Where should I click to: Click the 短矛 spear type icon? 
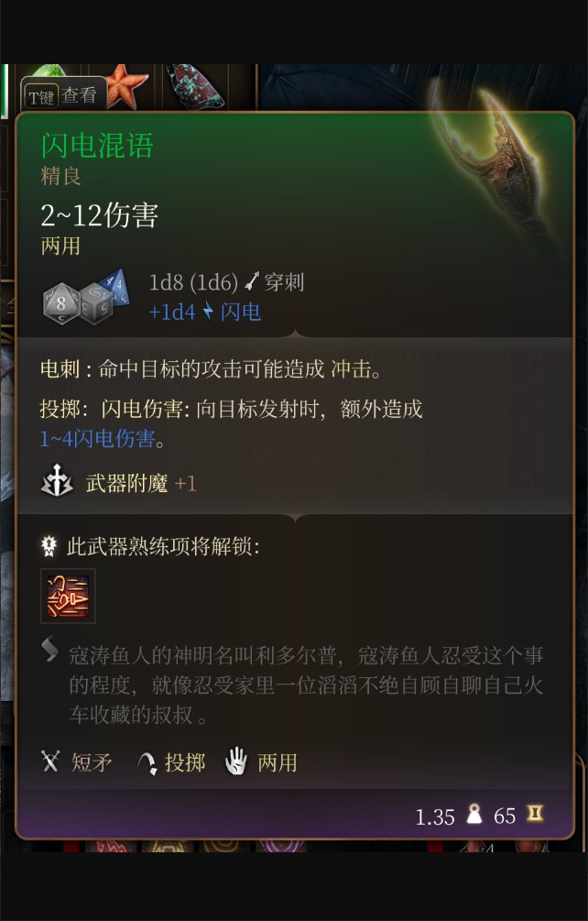[x=50, y=762]
